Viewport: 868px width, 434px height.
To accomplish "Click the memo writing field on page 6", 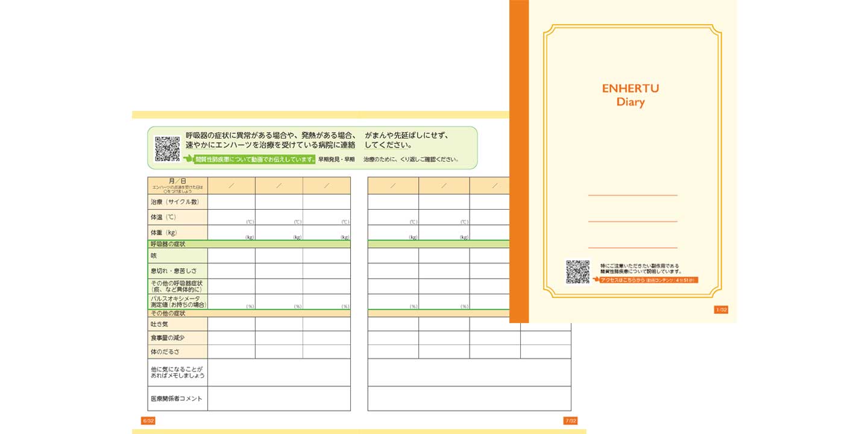I will click(x=279, y=373).
